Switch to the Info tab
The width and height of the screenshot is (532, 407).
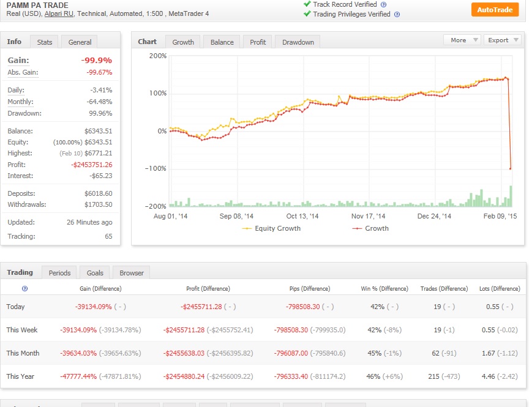(14, 42)
